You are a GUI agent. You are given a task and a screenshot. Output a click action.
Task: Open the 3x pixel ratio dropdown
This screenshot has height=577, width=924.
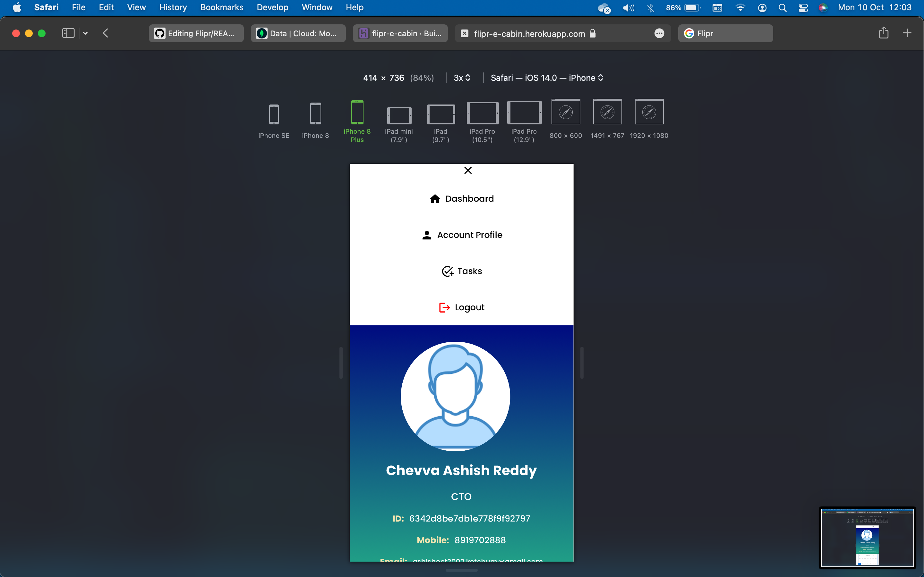[462, 78]
